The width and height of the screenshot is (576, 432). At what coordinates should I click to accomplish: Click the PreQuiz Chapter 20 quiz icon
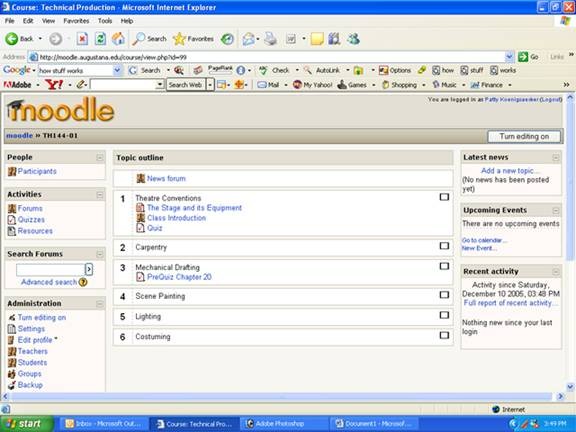140,277
